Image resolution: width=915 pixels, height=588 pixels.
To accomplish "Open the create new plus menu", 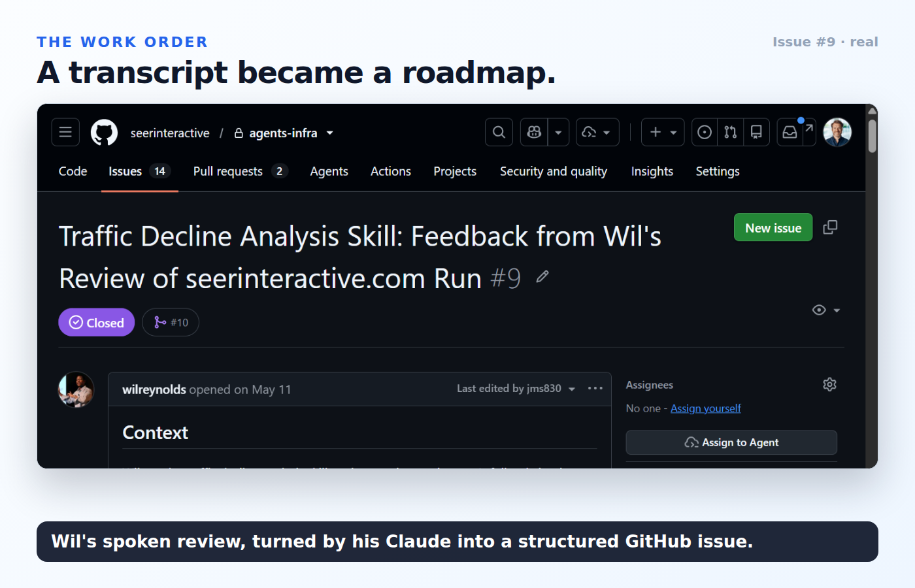I will point(663,132).
